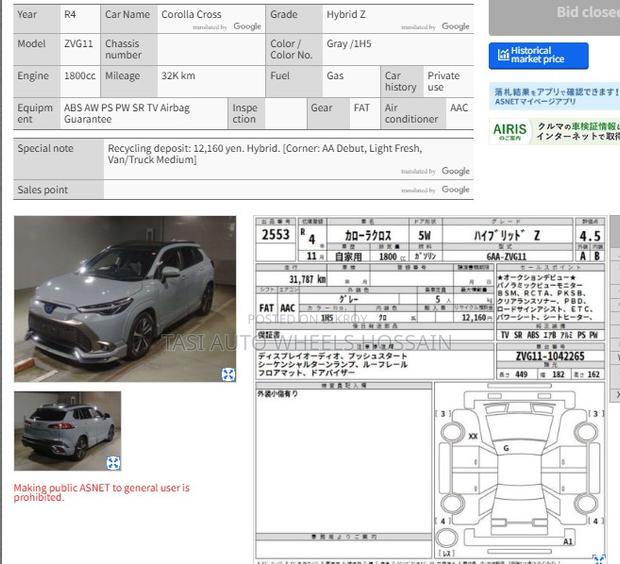Click the Google logo in Sales point row
Screen dimensions: 620x564
456,189
